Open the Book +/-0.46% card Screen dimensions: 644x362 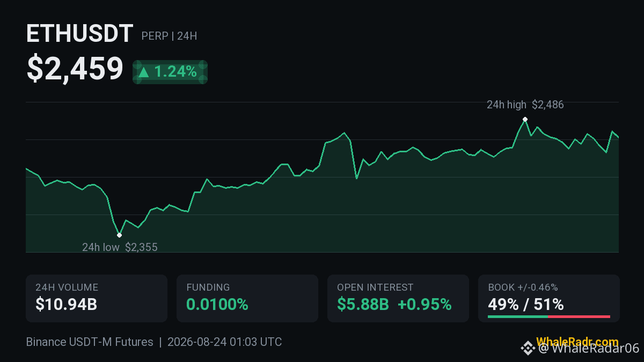coord(549,299)
